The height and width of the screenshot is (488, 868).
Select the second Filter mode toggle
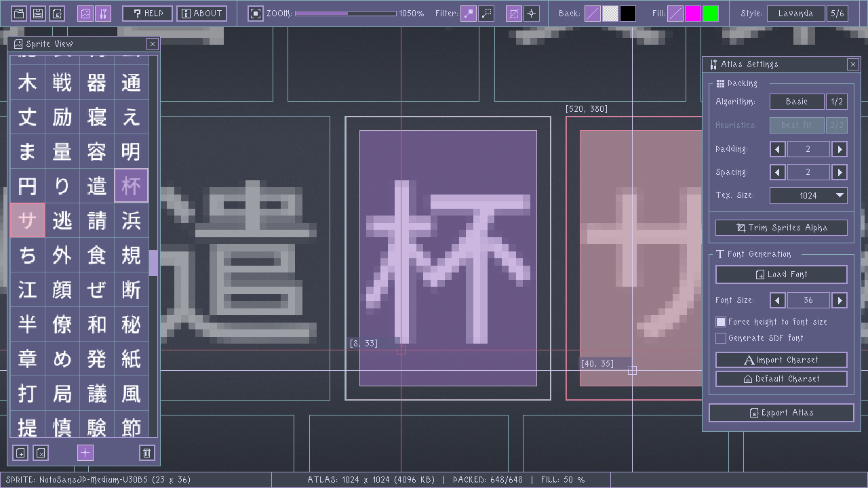pos(486,14)
